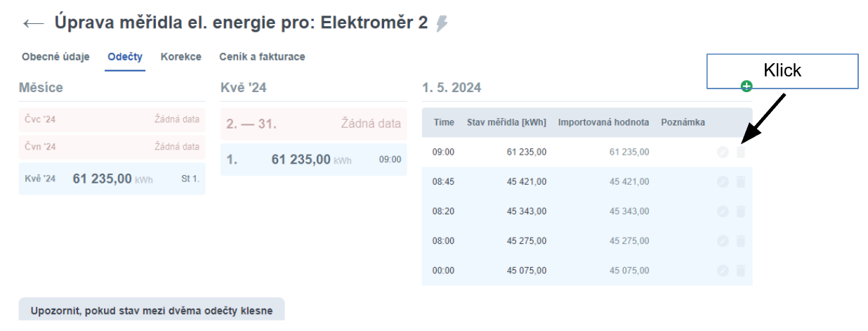Edit the 00:00 reading
Screen dimensions: 868x331
coord(723,271)
